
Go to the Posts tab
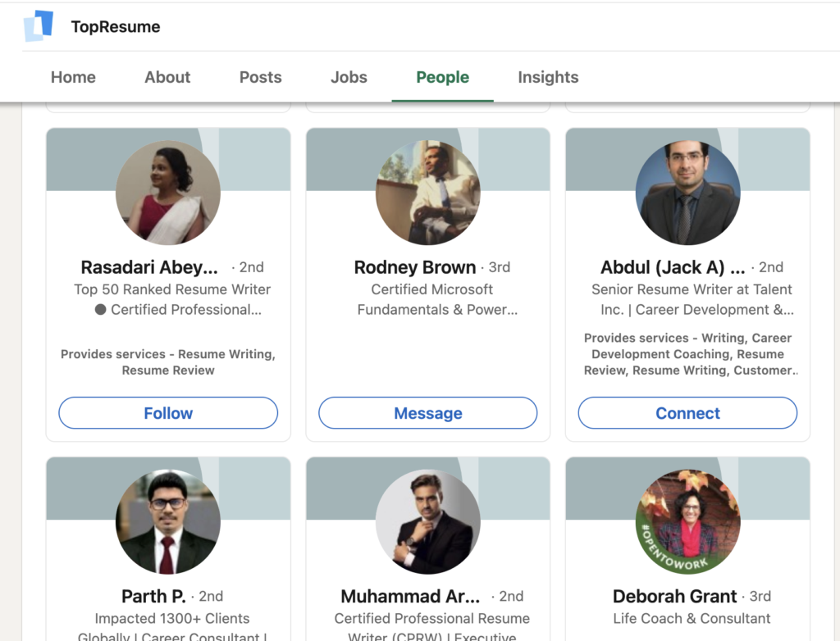(260, 77)
